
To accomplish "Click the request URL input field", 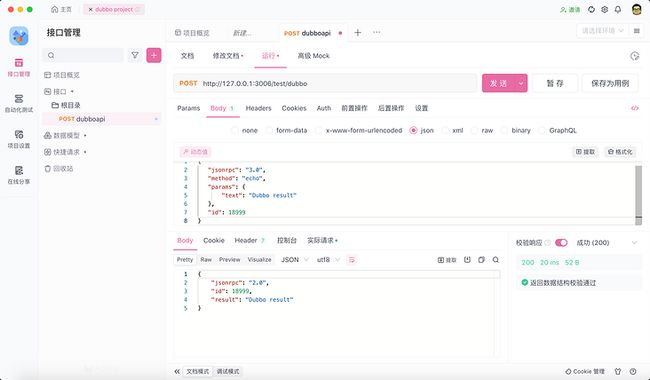I will pyautogui.click(x=325, y=83).
